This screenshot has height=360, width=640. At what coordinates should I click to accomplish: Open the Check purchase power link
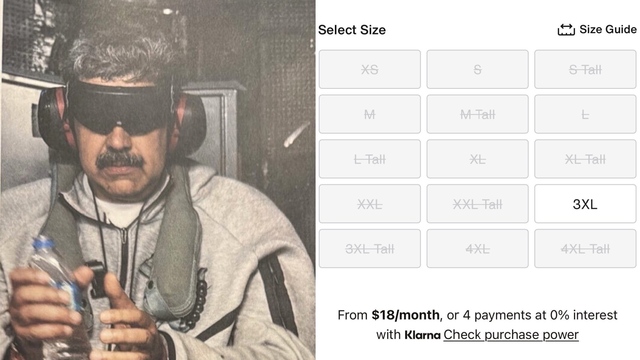[511, 335]
